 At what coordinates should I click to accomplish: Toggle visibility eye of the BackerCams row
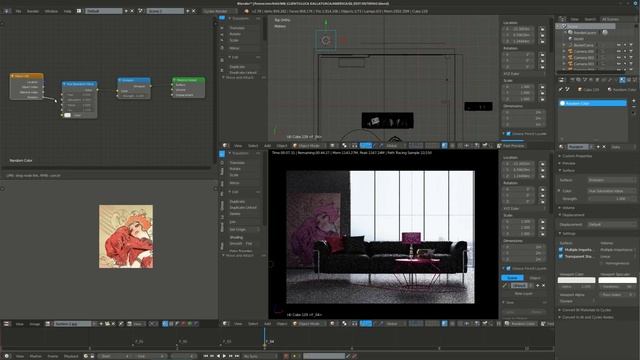coord(619,45)
